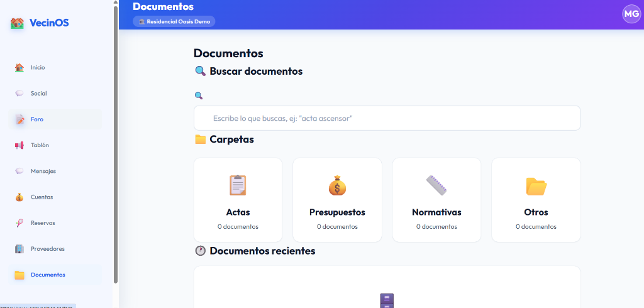Open the Normativas folder card
This screenshot has width=644, height=308.
pyautogui.click(x=436, y=200)
